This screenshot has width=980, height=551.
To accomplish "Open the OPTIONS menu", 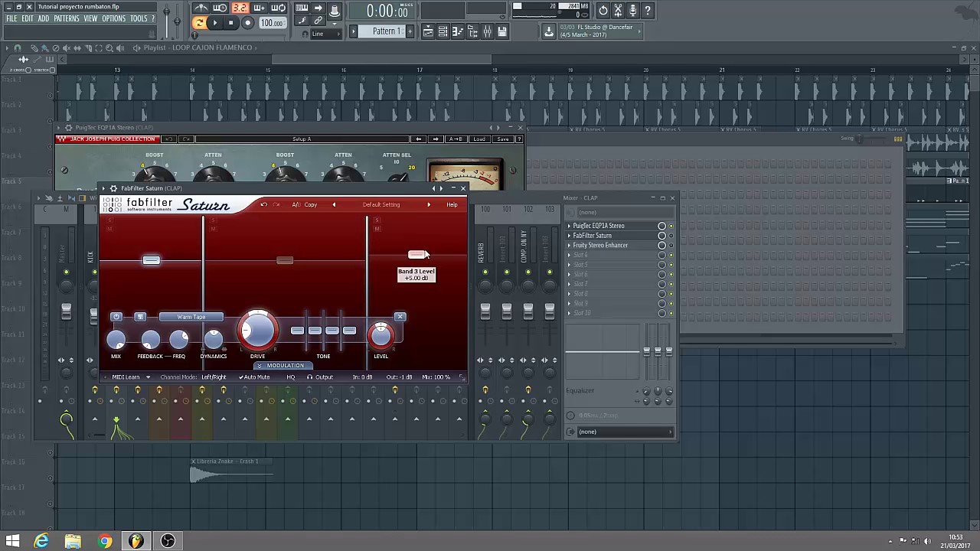I will [x=114, y=18].
